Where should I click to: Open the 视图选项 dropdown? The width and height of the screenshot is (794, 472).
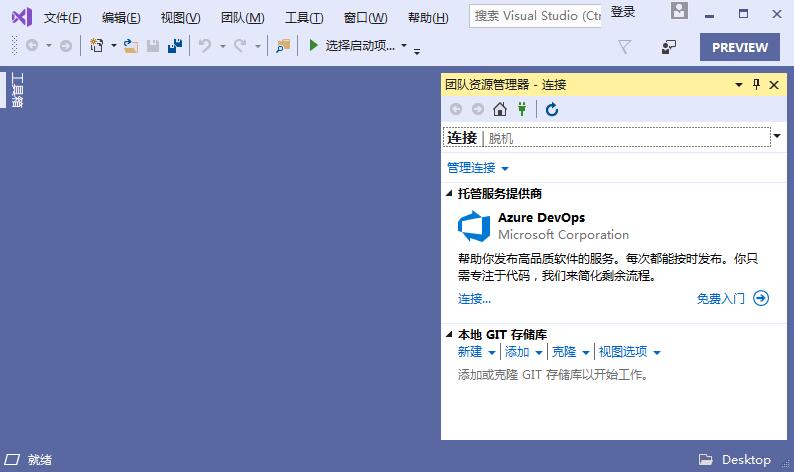629,352
